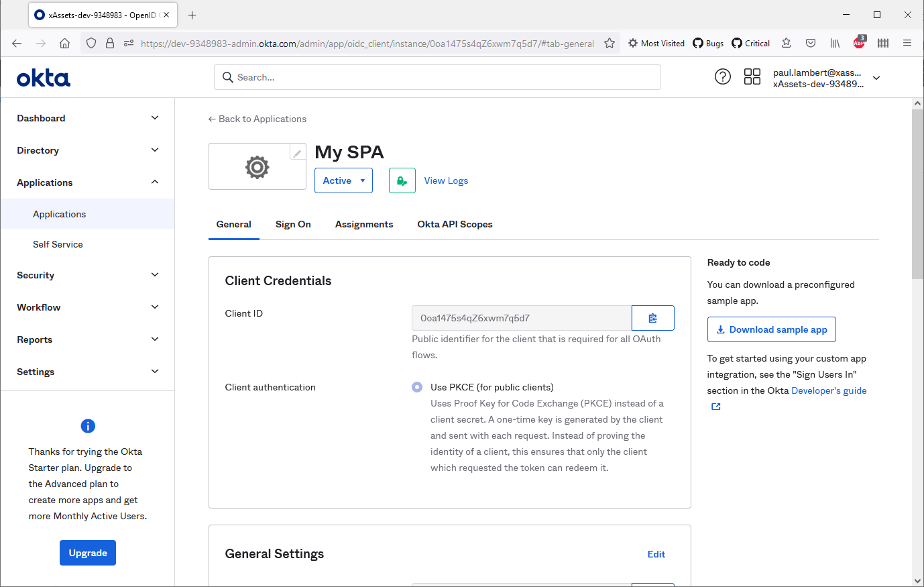Open the Okta help question mark icon
924x587 pixels.
[722, 76]
